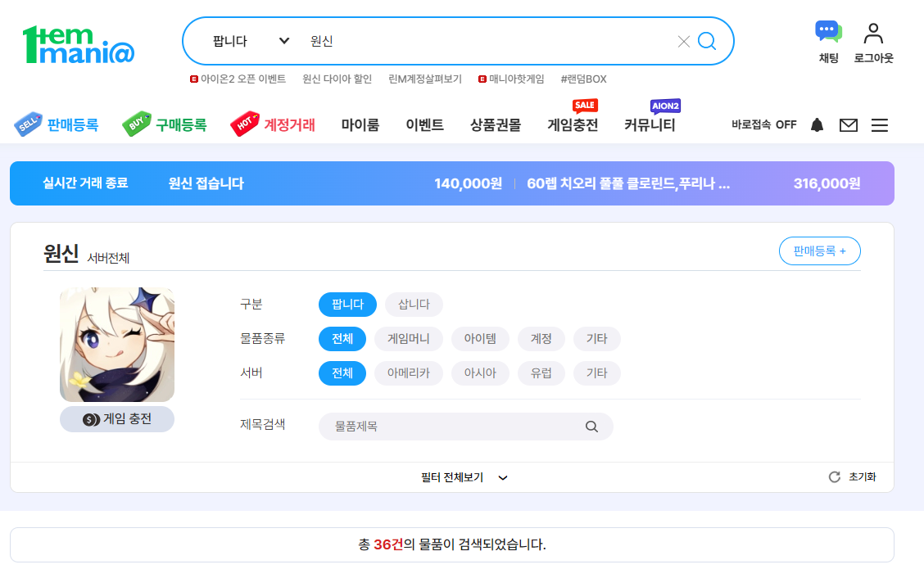Open 이벤트 navigation menu
The width and height of the screenshot is (924, 569).
(424, 125)
